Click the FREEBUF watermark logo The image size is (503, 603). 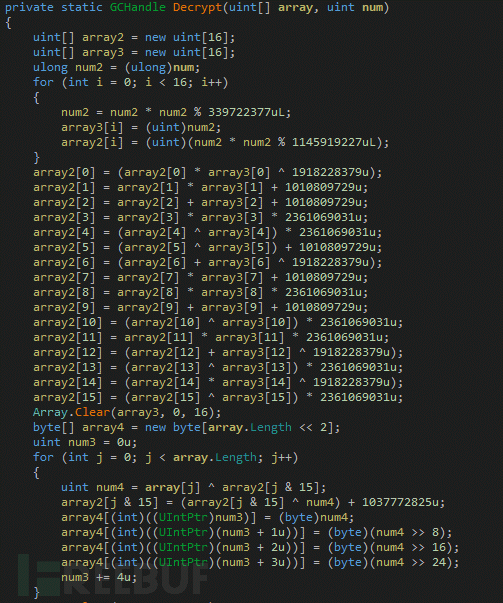113,575
